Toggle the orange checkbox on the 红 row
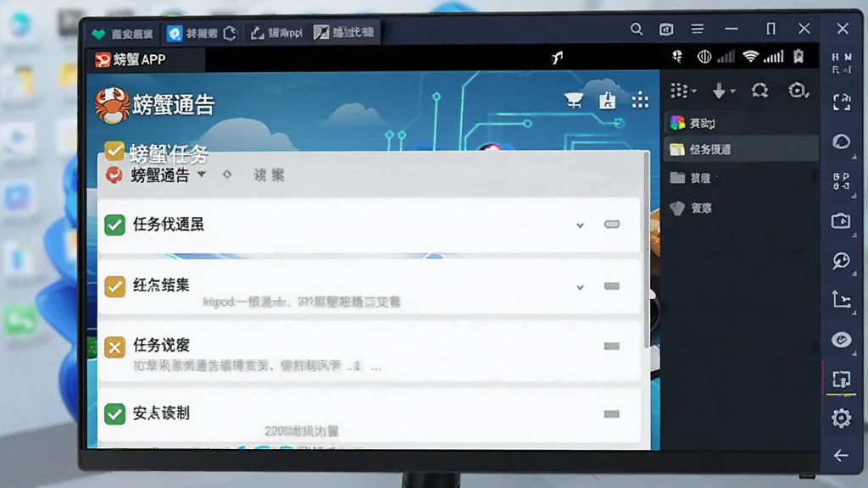Viewport: 868px width, 488px height. [114, 286]
